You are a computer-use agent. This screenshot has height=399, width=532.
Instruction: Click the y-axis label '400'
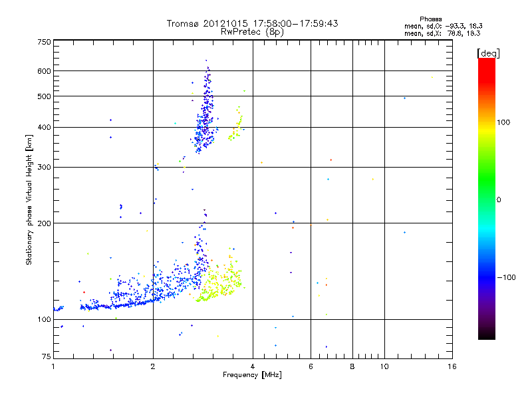pos(45,128)
